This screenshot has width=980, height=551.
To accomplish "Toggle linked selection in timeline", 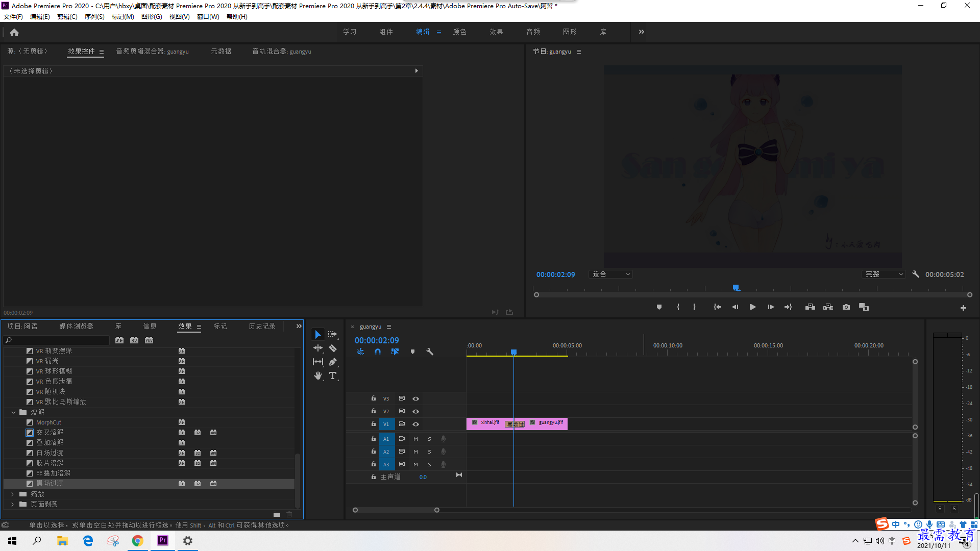I will pos(395,352).
